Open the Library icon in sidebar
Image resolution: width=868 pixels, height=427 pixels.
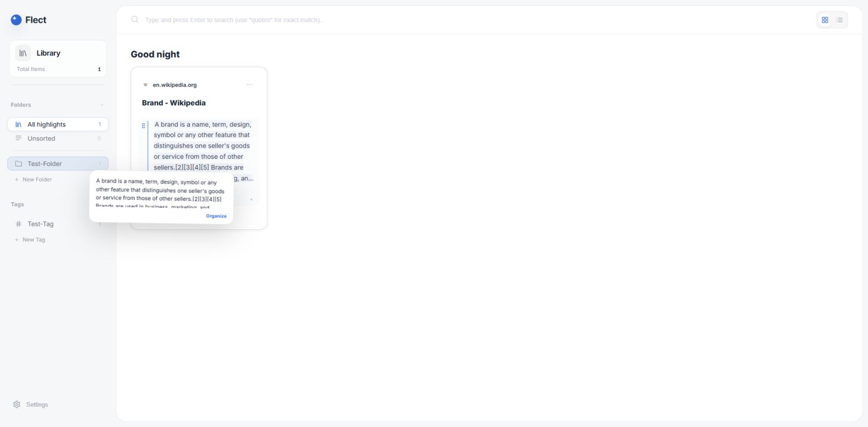[x=23, y=53]
